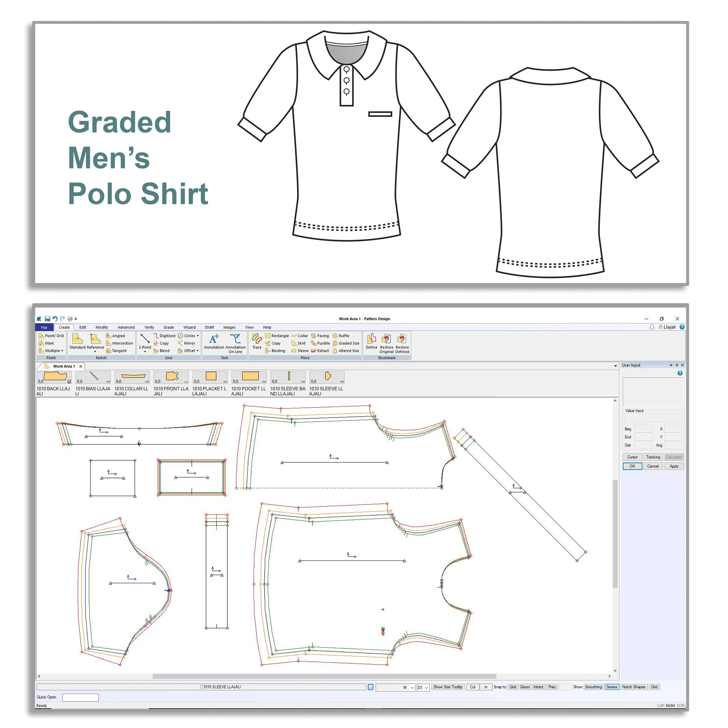Toggle Snap to Intrsct
The height and width of the screenshot is (728, 728).
(x=538, y=687)
